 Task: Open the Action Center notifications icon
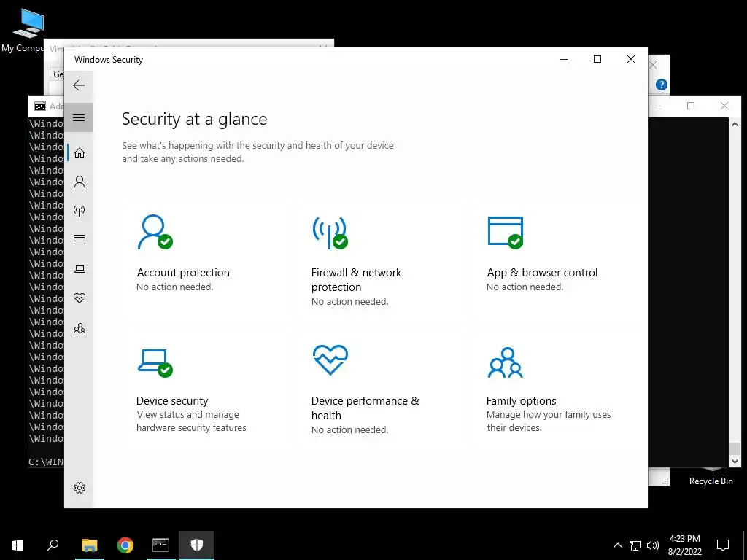coord(723,545)
